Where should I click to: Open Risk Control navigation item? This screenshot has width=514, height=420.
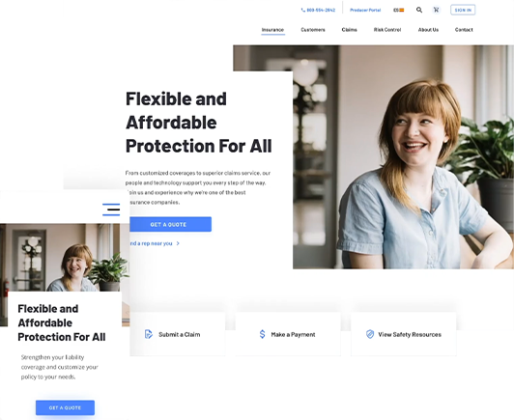pyautogui.click(x=387, y=30)
